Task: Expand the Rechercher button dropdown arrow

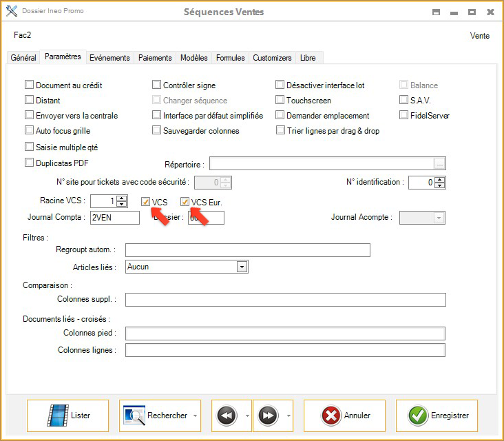Action: coord(195,416)
